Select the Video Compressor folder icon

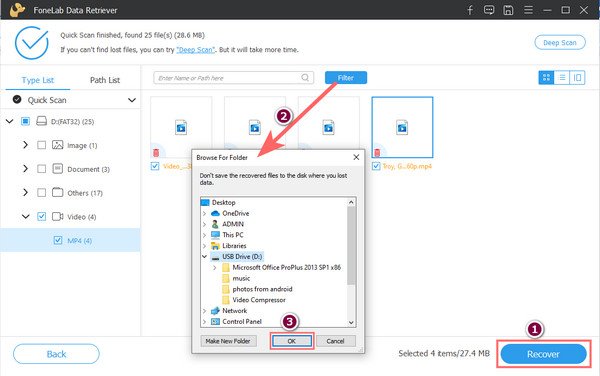226,300
